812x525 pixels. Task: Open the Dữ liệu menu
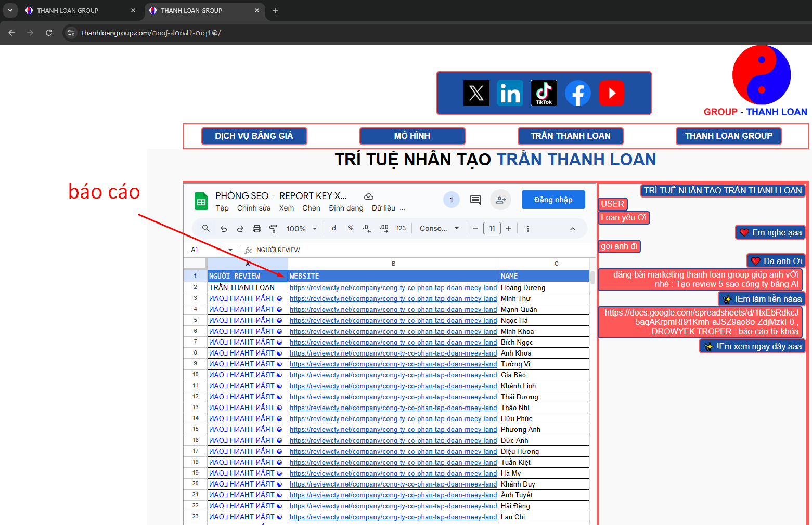tap(383, 208)
